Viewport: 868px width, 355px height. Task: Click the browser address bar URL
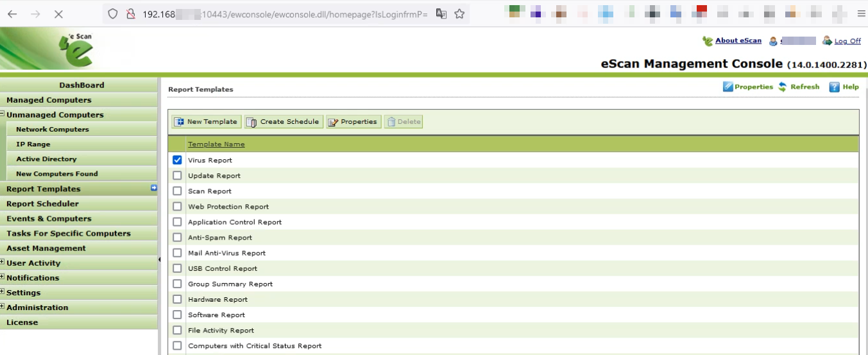(285, 13)
